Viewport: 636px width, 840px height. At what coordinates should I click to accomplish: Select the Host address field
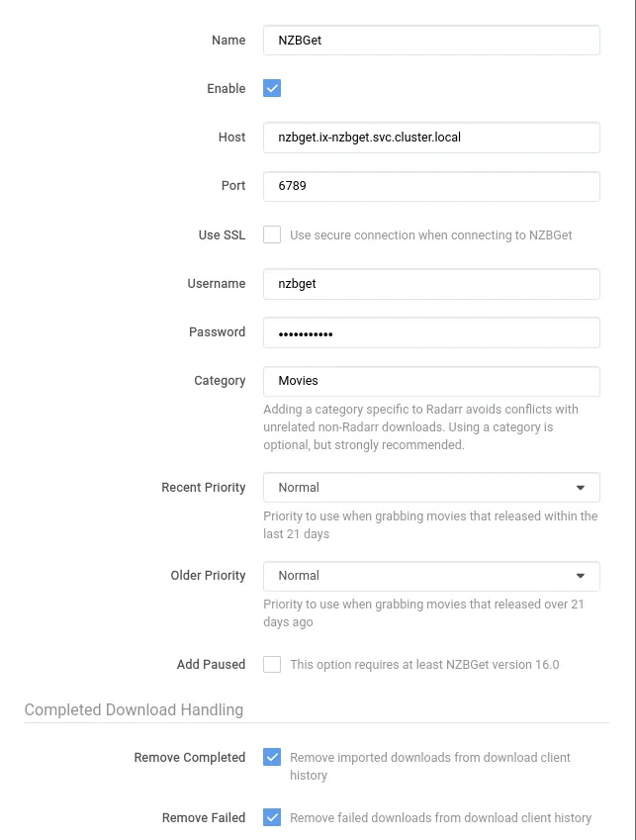pyautogui.click(x=431, y=138)
